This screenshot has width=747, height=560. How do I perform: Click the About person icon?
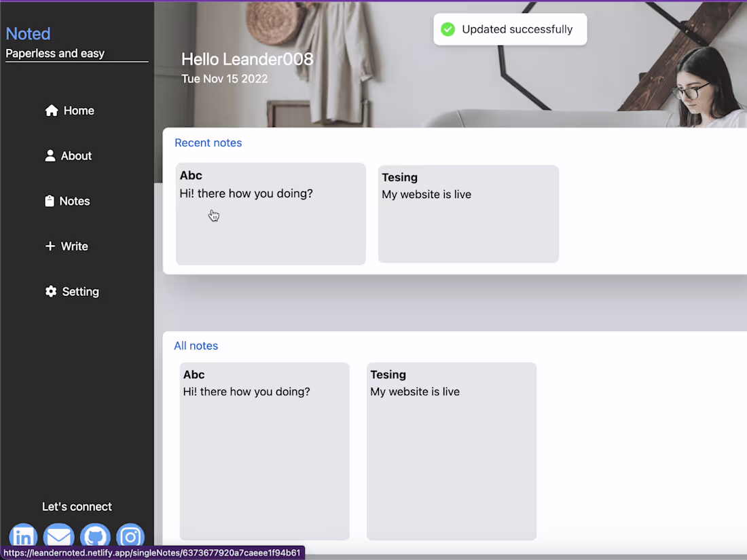50,155
